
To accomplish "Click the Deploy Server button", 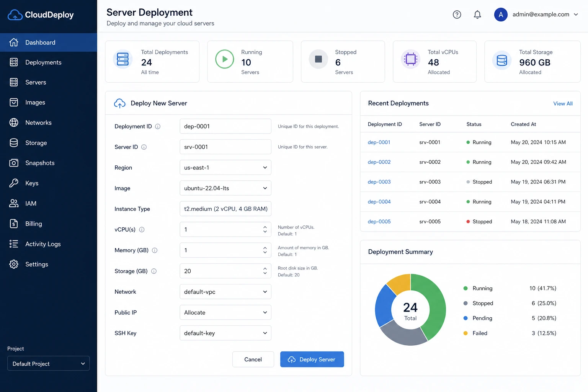I will coord(312,359).
